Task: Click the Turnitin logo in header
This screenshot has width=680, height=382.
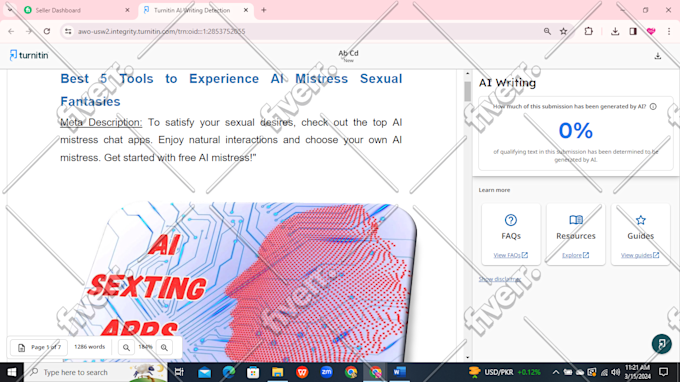Action: [x=29, y=55]
